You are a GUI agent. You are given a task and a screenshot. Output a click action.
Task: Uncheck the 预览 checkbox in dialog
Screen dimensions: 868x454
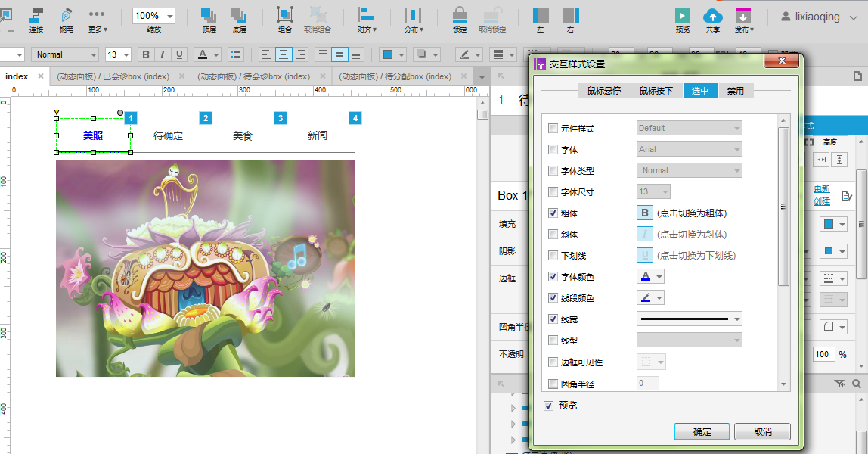(548, 406)
